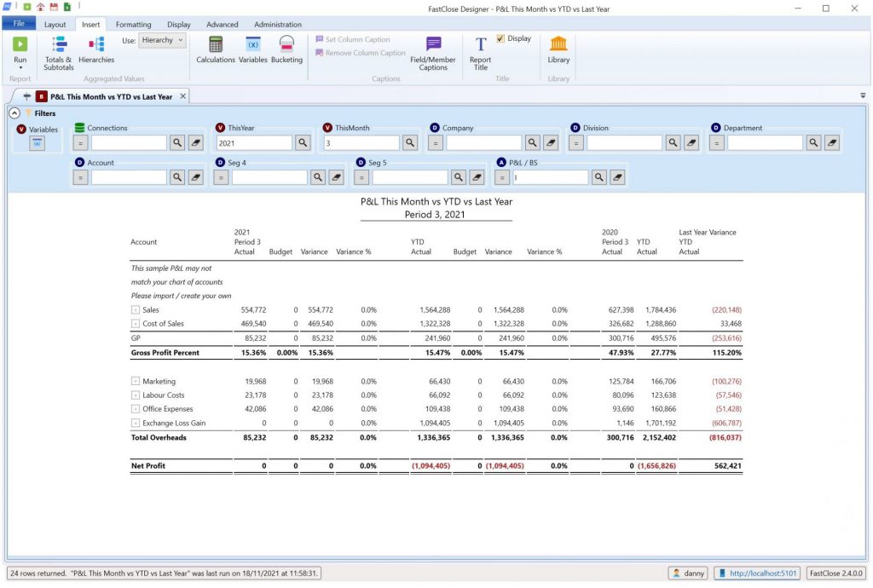Click the P&L / BS input field
This screenshot has width=873, height=588.
(x=551, y=177)
